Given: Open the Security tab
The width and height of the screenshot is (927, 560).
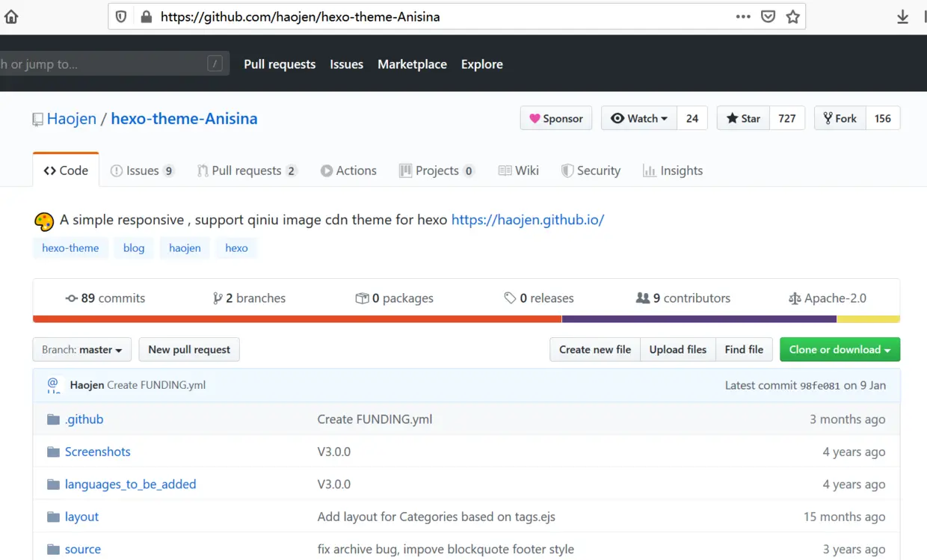Looking at the screenshot, I should click(591, 170).
